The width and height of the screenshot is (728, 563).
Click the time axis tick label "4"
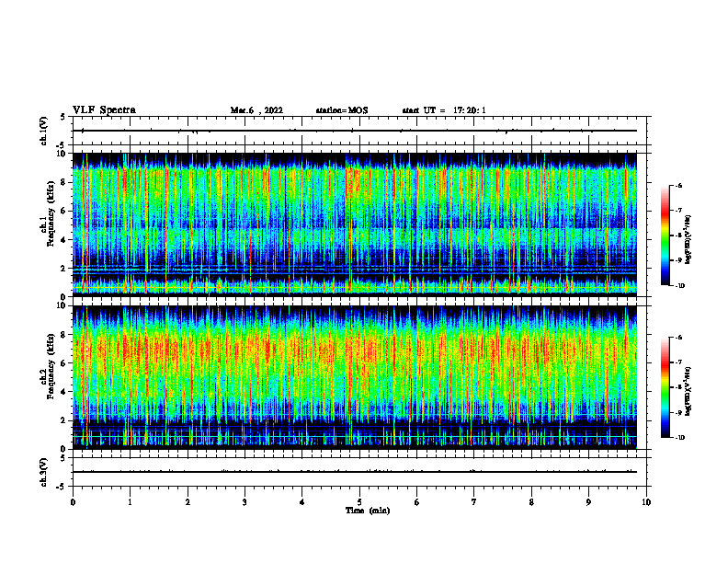pyautogui.click(x=302, y=502)
